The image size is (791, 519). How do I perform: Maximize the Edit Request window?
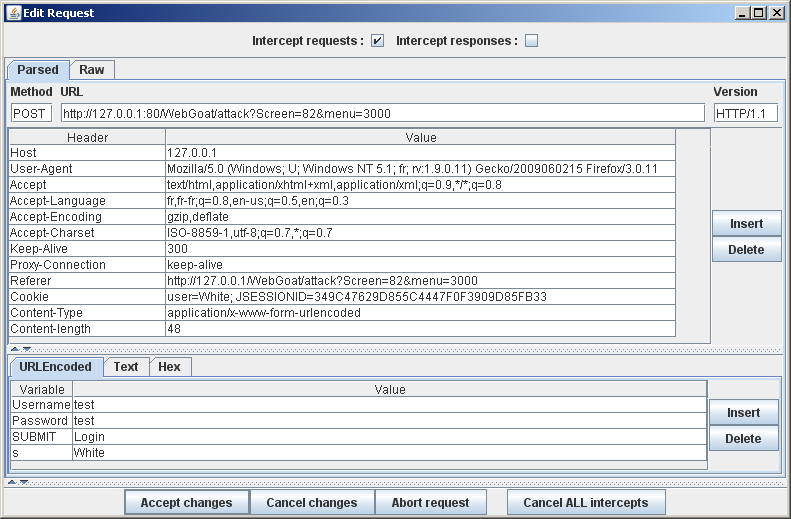(759, 12)
